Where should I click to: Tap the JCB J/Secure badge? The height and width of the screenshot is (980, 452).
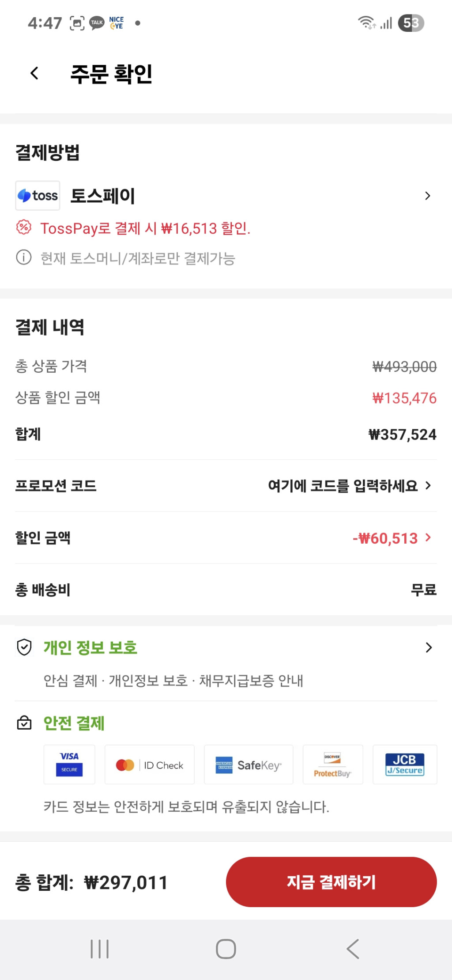coord(405,764)
